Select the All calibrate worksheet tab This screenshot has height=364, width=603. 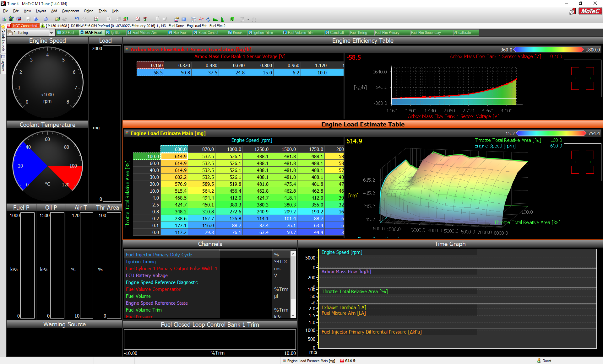pyautogui.click(x=466, y=33)
